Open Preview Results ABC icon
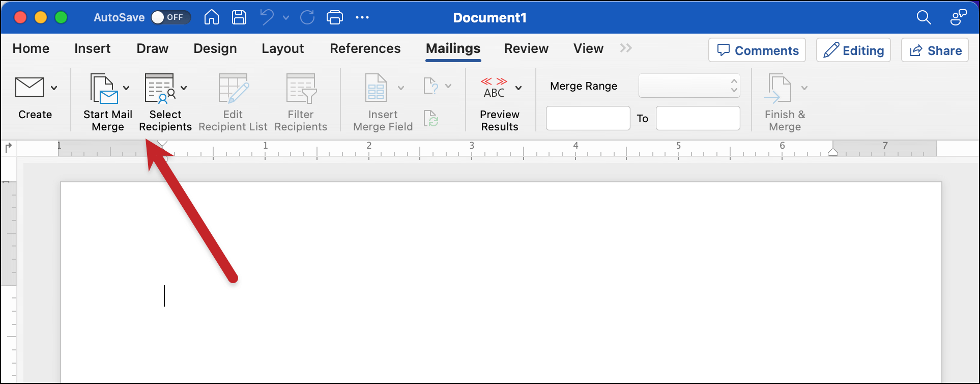Image resolution: width=980 pixels, height=384 pixels. click(494, 88)
